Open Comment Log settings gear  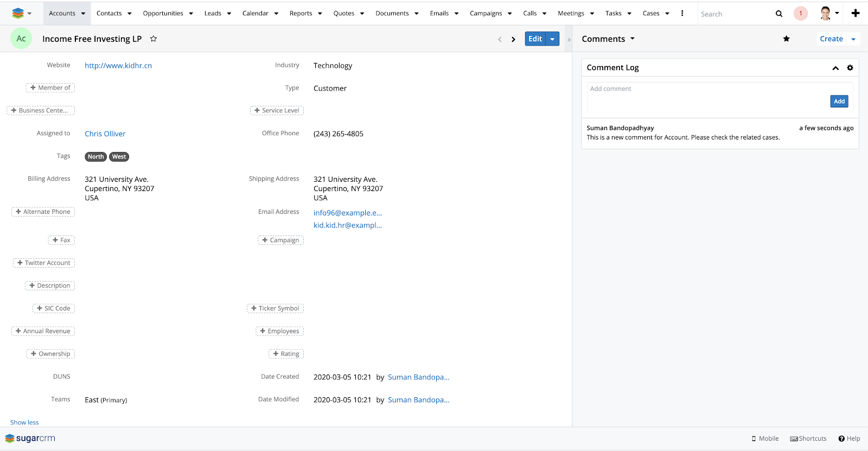pyautogui.click(x=850, y=68)
